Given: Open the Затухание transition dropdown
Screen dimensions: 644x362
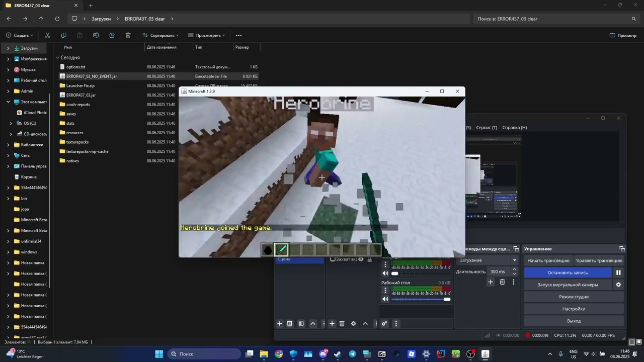Looking at the screenshot, I should pos(488,260).
